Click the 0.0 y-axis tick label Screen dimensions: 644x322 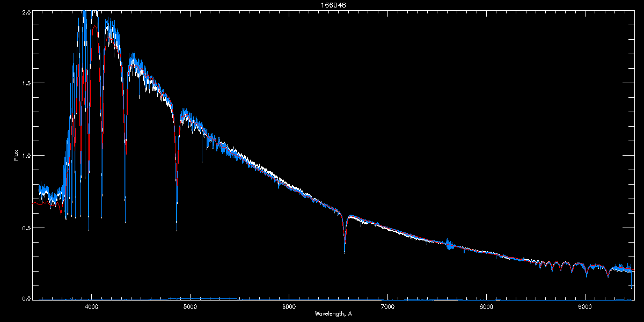pos(26,298)
